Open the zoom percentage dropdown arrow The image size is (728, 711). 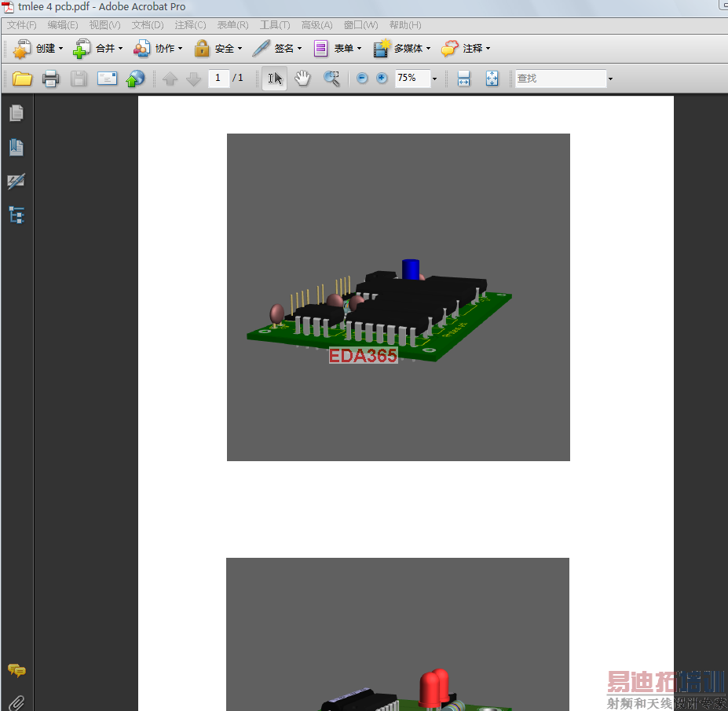pyautogui.click(x=434, y=79)
